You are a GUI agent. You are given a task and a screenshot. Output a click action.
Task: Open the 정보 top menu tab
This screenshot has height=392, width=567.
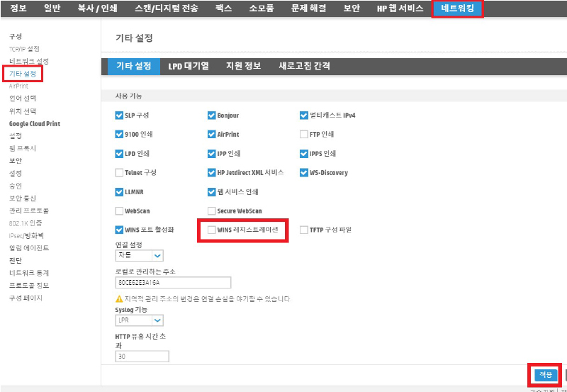(x=18, y=9)
